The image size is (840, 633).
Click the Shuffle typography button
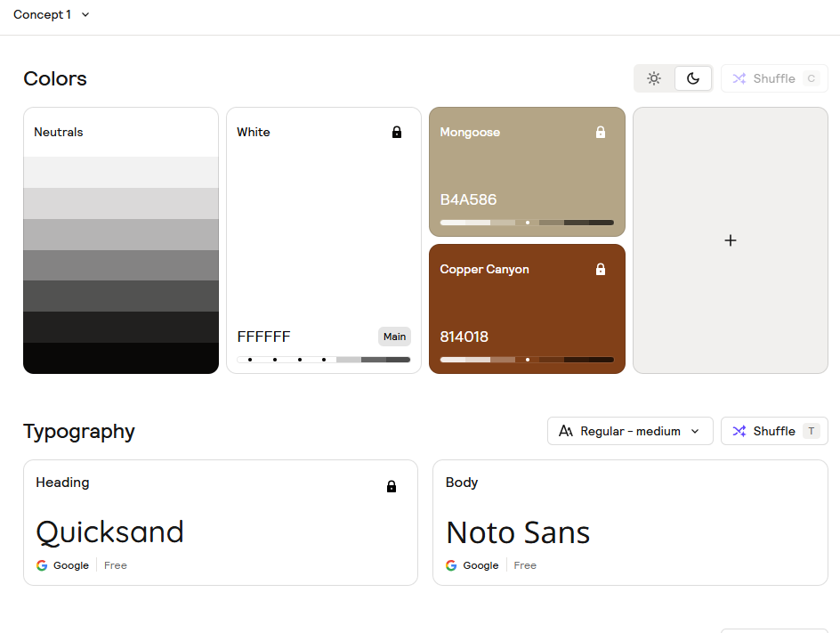[x=774, y=431]
